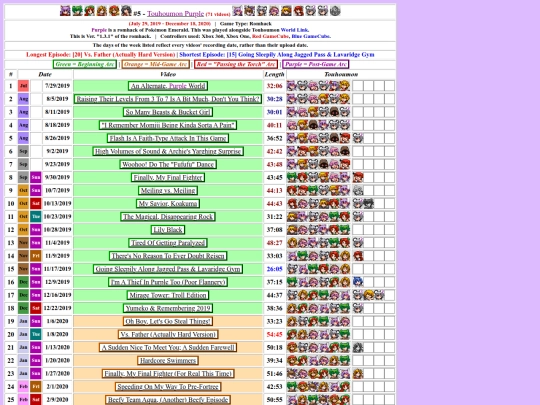Image resolution: width=540 pixels, height=405 pixels.
Task: Open row 20's 'Vs. Father (Actually Hard Version)' link
Action: (168, 334)
